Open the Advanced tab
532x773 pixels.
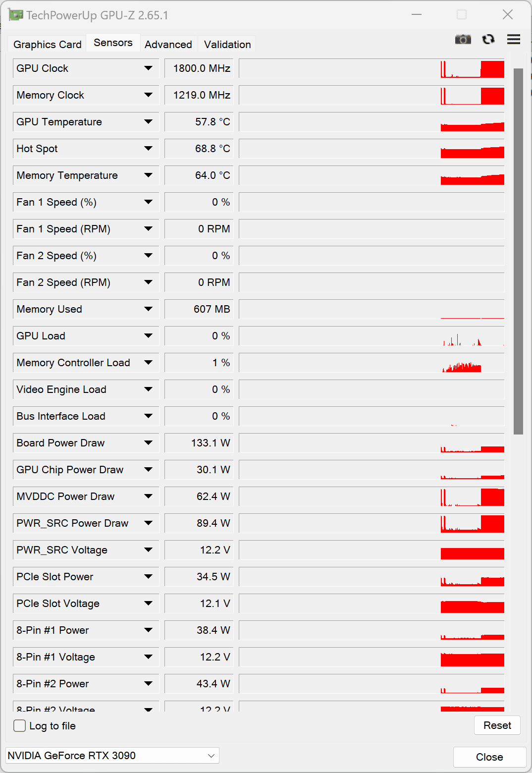click(168, 45)
